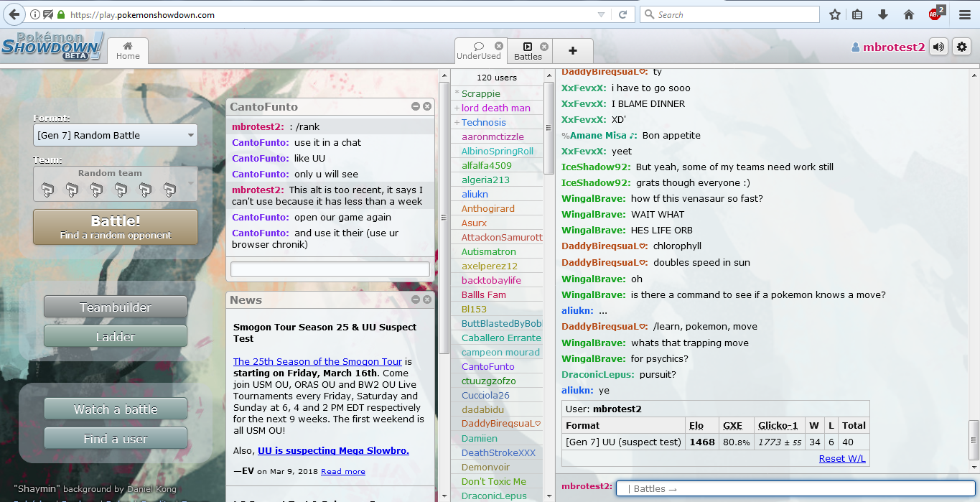980x502 pixels.
Task: Open options with the gear icon
Action: coord(962,47)
